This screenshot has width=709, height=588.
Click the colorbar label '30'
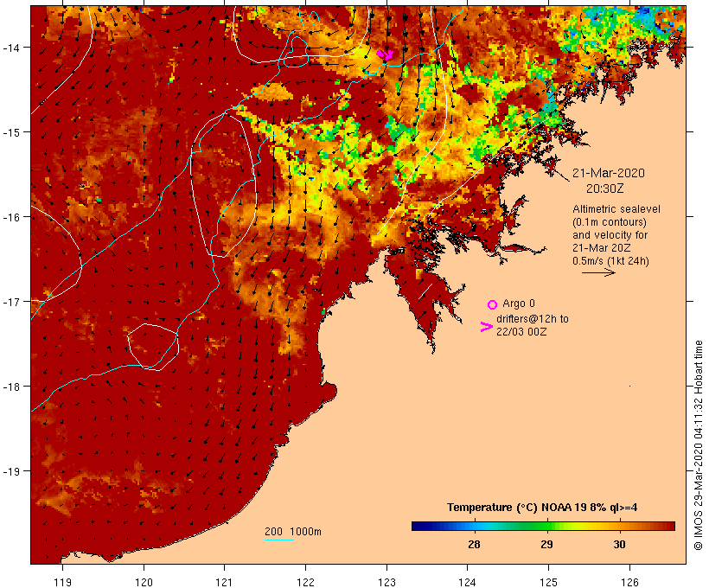(619, 545)
